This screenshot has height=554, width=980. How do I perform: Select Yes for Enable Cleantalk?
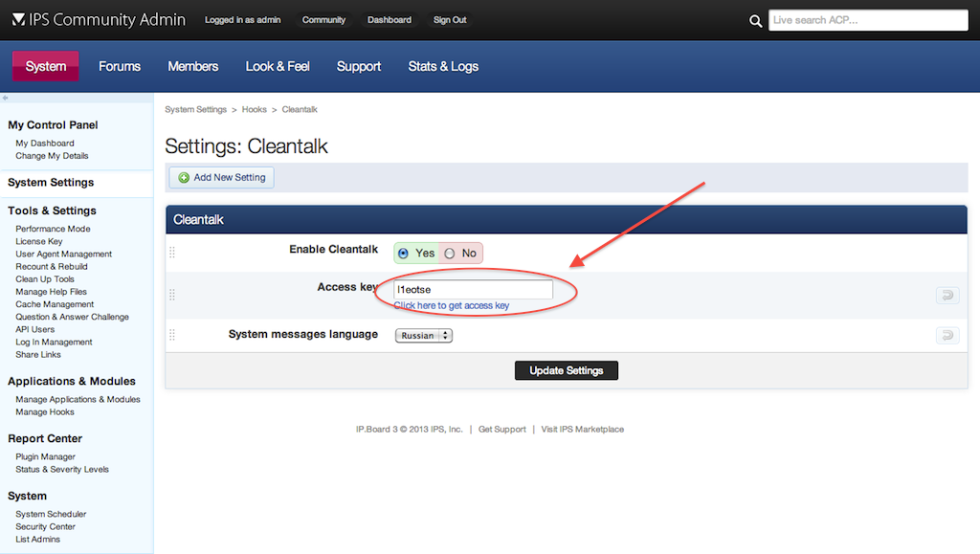(x=404, y=254)
